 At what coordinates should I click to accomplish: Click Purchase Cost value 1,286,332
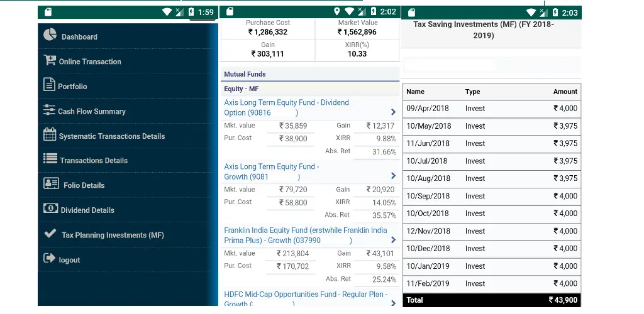click(268, 32)
